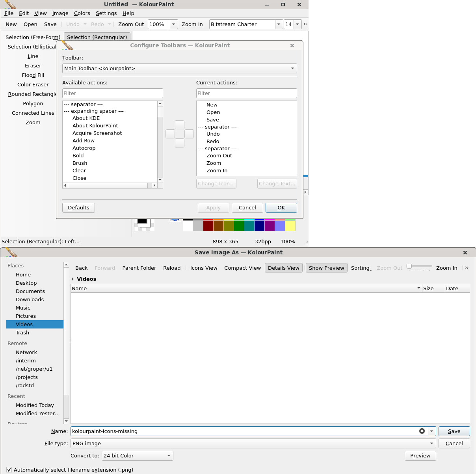This screenshot has height=474, width=476.
Task: Pick the navy blue palette swatch
Action: point(260,226)
